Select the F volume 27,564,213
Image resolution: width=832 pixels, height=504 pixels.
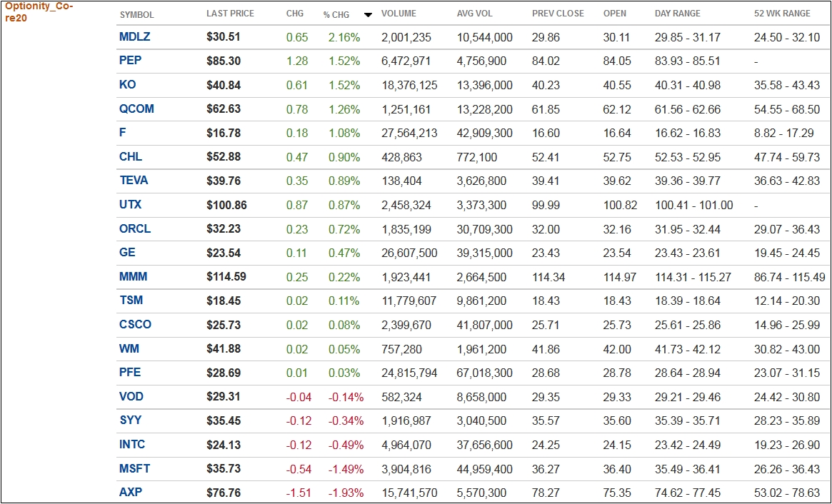pyautogui.click(x=410, y=133)
